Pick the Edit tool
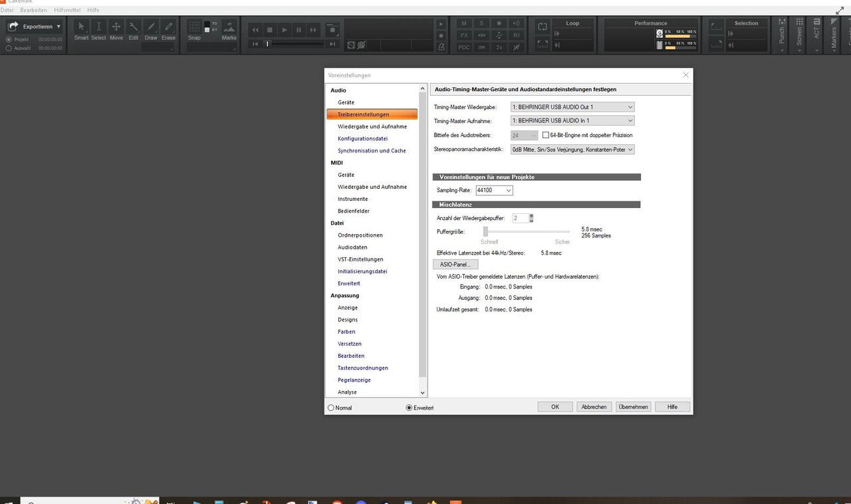 pos(134,27)
